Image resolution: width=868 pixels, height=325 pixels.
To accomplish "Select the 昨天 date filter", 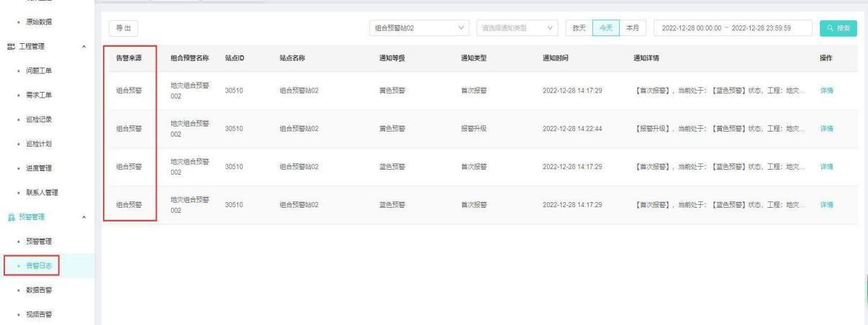I will [577, 28].
